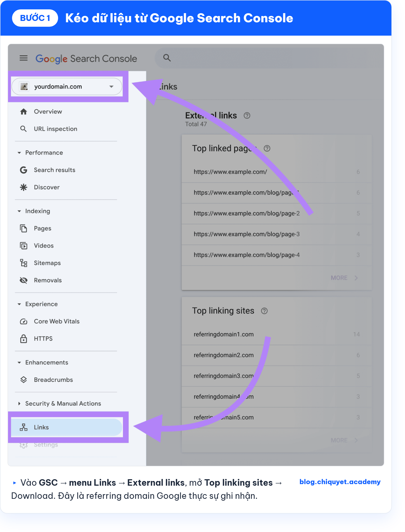Click the Breadcrumbs layers icon
Viewport: 405px width, 532px height.
(23, 380)
